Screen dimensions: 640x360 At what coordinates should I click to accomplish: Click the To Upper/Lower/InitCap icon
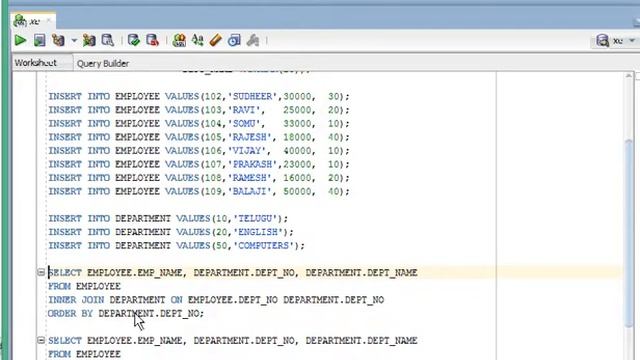[x=198, y=40]
